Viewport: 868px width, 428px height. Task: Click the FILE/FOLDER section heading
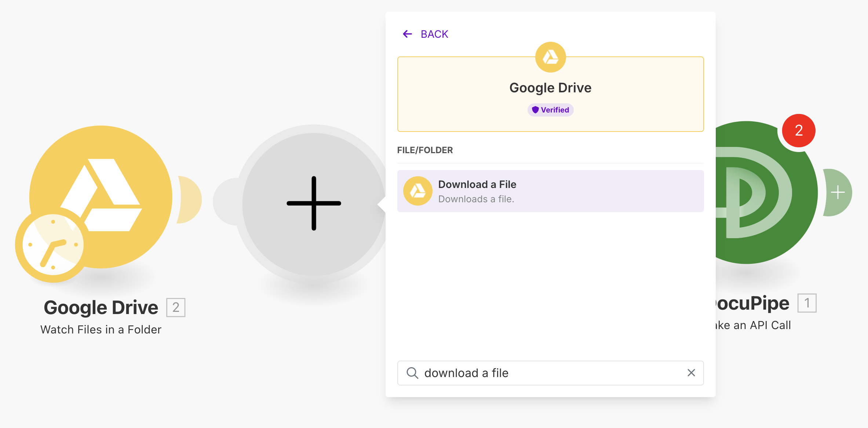[425, 150]
